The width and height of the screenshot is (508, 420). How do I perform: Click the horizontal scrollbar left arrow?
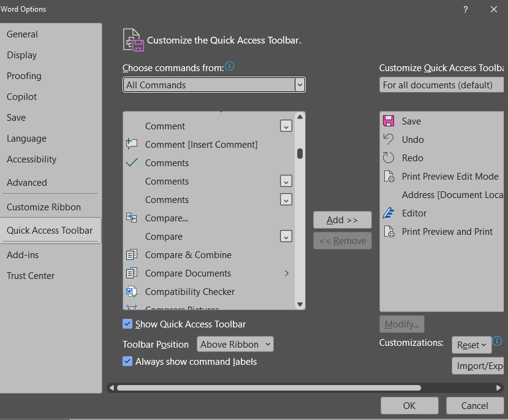coord(112,388)
